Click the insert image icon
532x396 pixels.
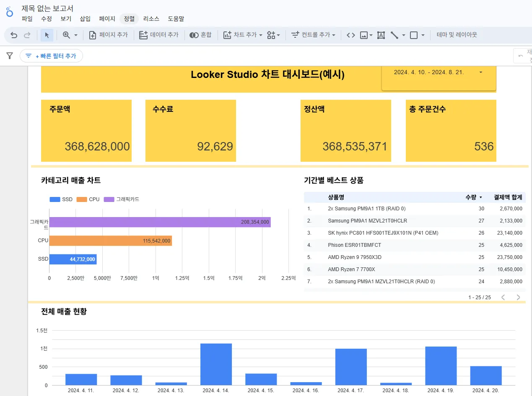click(x=364, y=35)
